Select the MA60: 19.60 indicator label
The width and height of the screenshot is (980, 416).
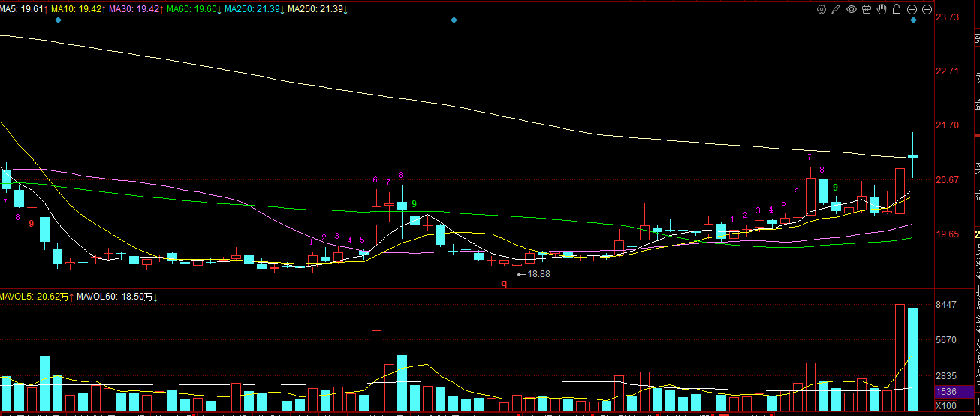click(x=193, y=9)
